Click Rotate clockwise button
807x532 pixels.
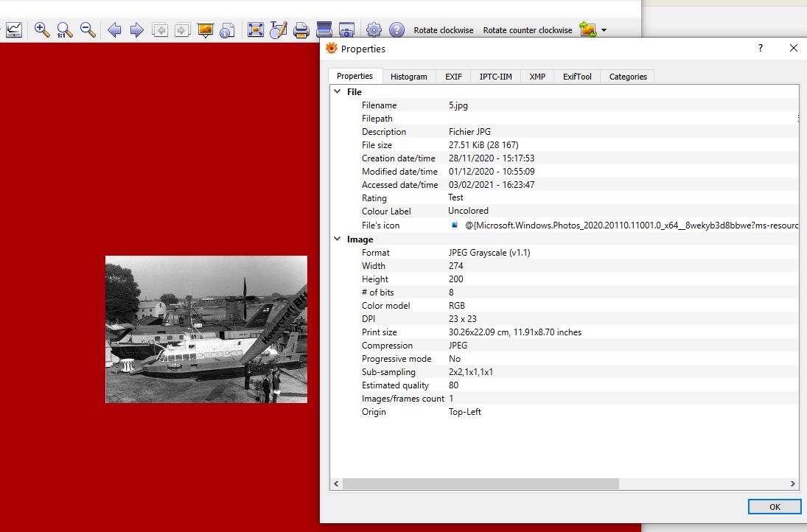[444, 30]
